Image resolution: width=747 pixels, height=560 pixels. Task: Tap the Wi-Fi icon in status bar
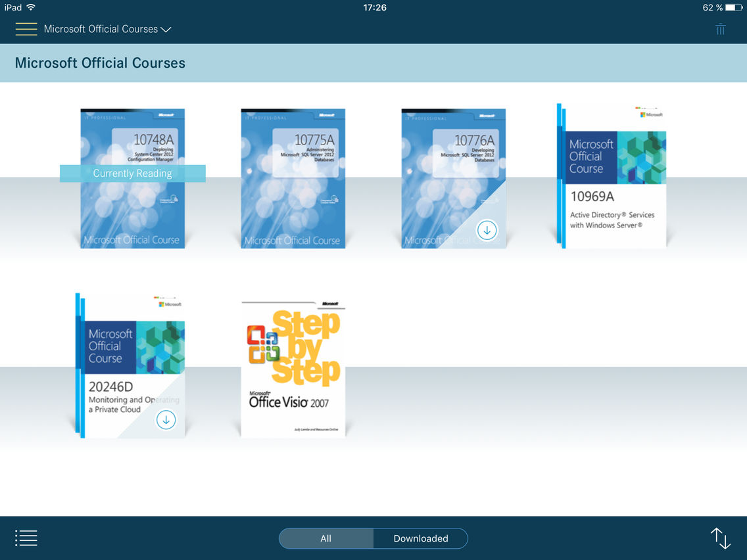[32, 7]
